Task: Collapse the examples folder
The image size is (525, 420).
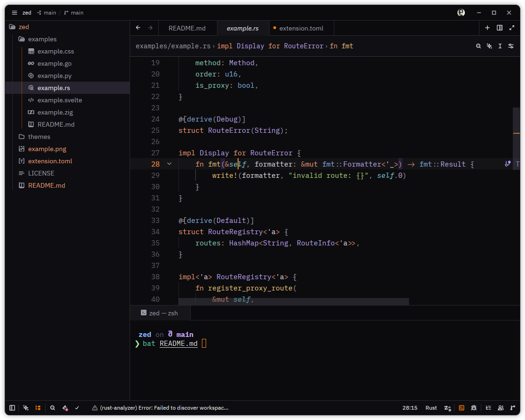Action: pyautogui.click(x=67, y=39)
